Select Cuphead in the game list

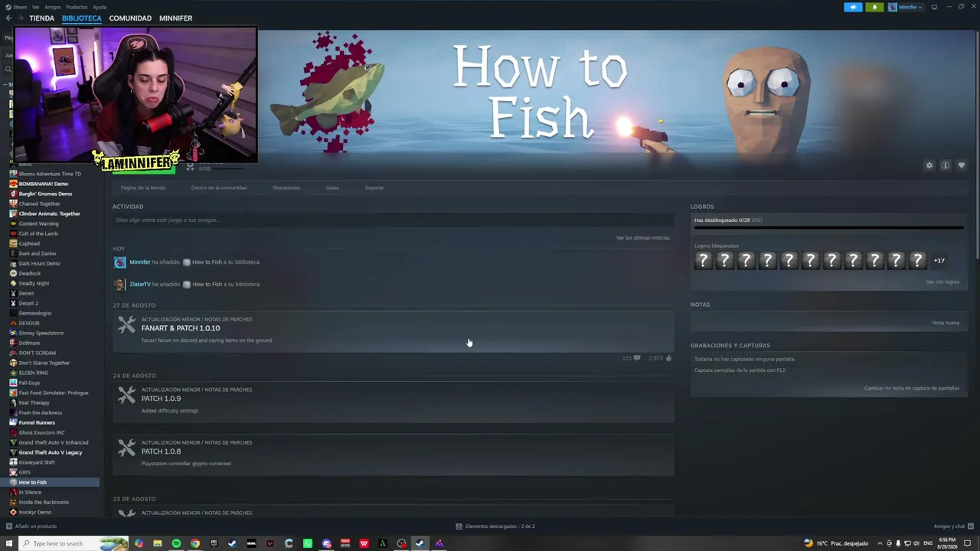[29, 243]
